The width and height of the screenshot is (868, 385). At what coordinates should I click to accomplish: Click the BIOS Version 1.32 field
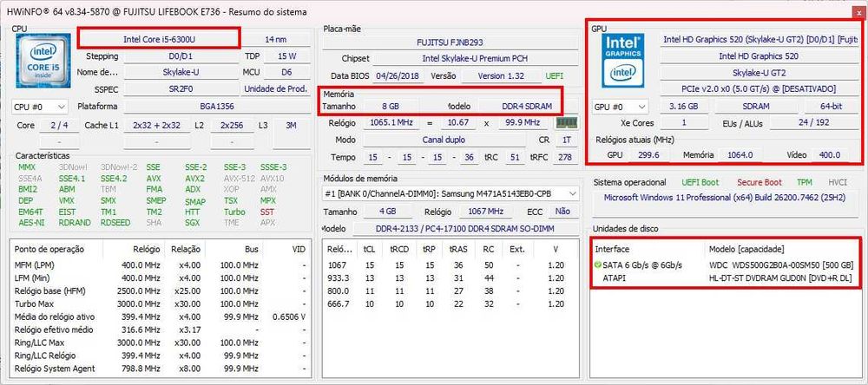(501, 75)
